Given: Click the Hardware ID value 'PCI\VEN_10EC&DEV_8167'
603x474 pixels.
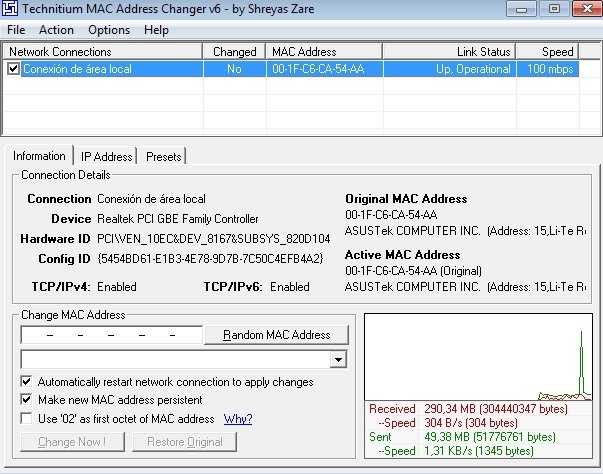Looking at the screenshot, I should point(213,239).
